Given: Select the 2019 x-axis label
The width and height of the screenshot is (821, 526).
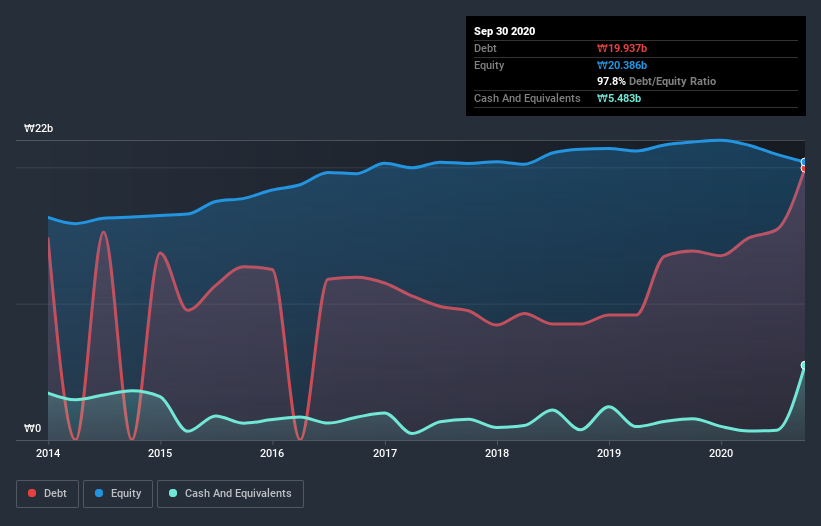Looking at the screenshot, I should click(x=609, y=453).
